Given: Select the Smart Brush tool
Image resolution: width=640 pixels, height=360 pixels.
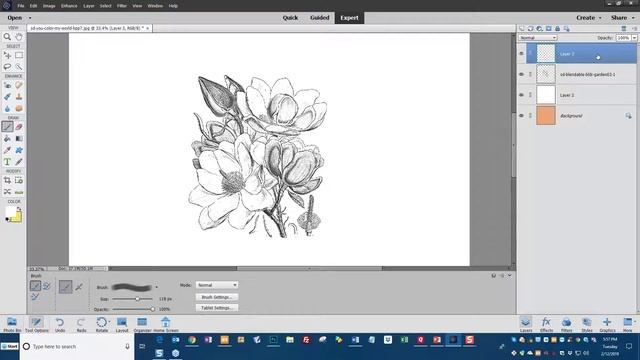Looking at the screenshot, I should pos(7,97).
